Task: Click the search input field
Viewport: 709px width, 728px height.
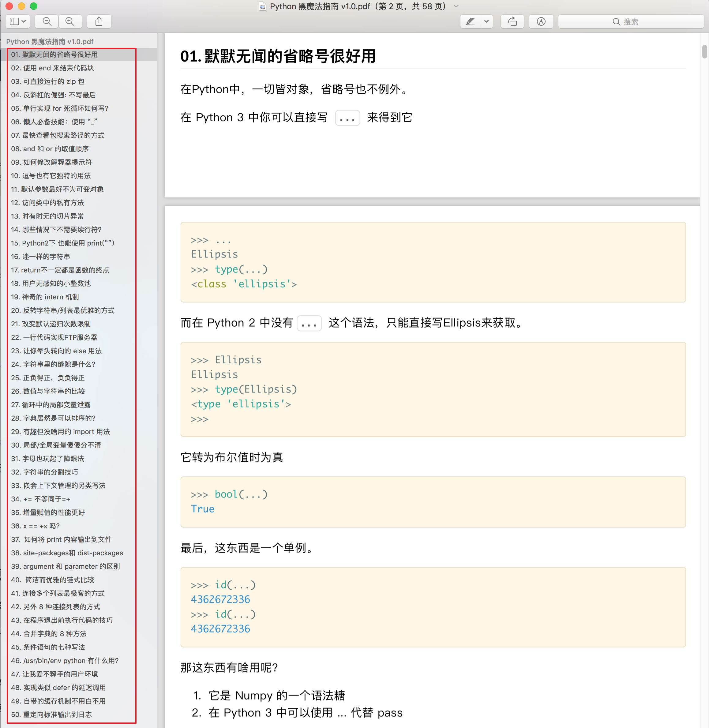Action: pyautogui.click(x=631, y=22)
